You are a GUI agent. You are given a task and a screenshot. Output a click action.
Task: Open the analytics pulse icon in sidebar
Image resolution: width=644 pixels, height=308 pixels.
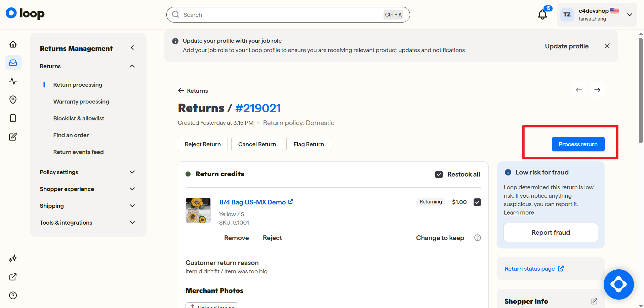pos(13,81)
